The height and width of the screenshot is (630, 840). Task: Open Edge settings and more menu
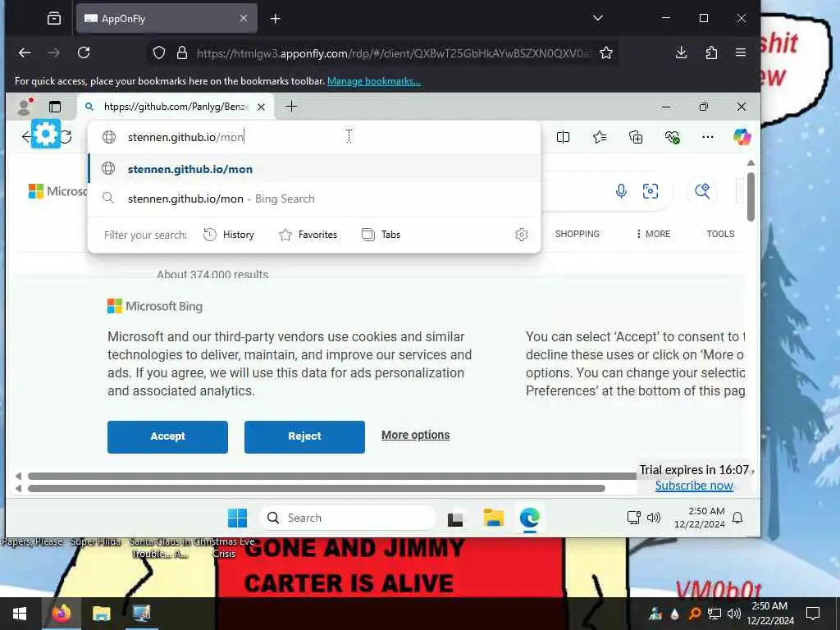point(708,137)
